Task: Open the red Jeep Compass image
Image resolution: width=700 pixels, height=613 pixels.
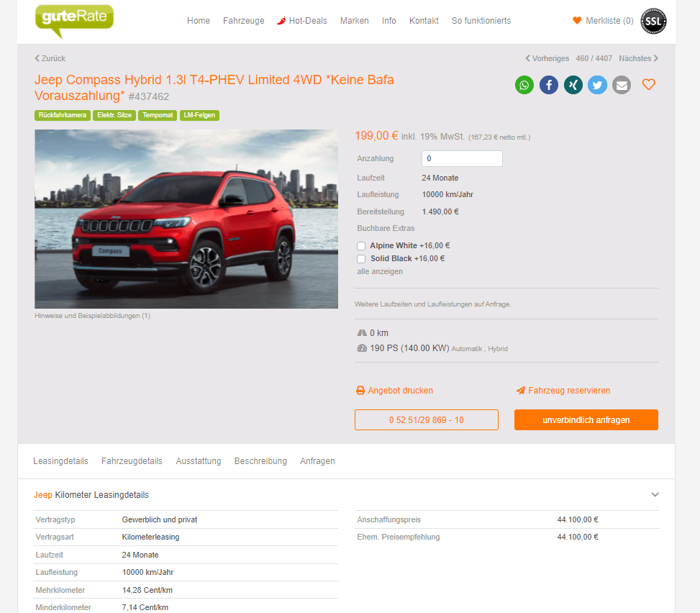Action: [x=186, y=219]
